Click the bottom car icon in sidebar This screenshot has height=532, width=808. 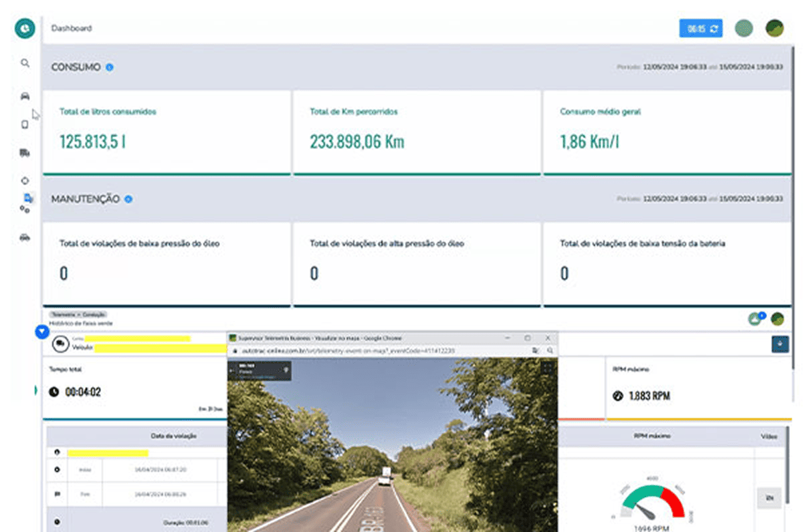coord(25,238)
